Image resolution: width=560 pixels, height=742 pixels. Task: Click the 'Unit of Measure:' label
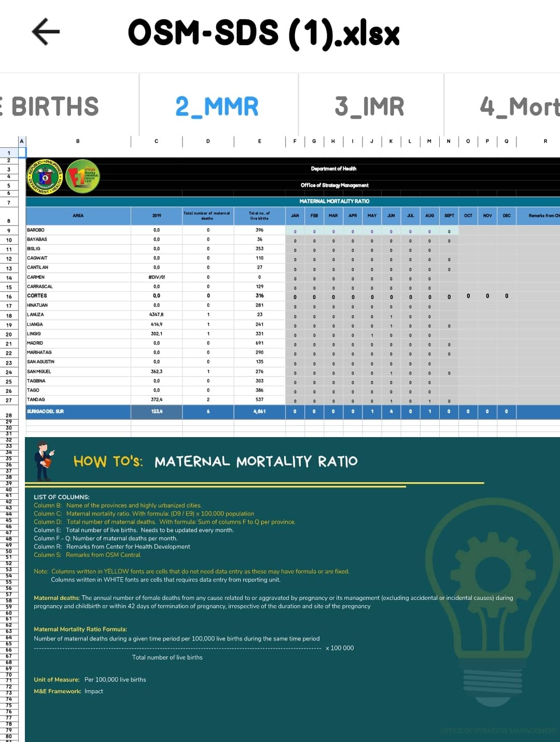[57, 679]
